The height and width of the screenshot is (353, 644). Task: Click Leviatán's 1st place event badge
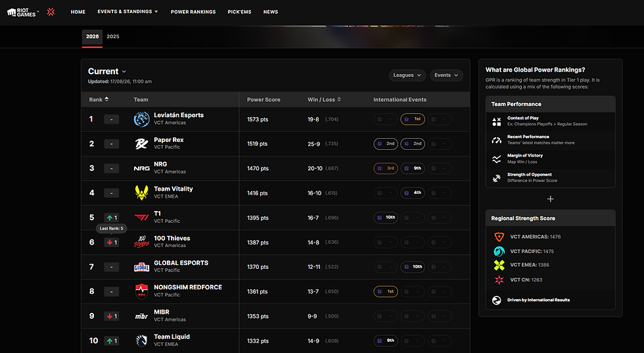pos(413,119)
